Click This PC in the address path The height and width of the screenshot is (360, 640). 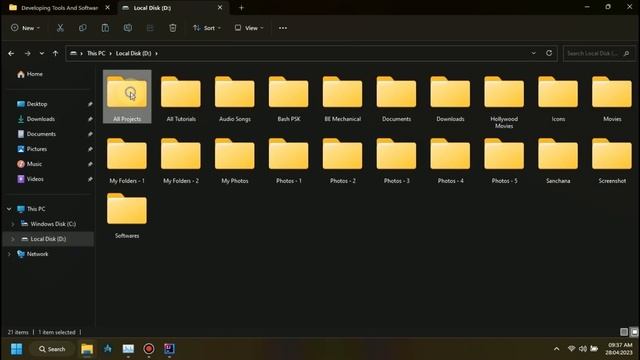[96, 53]
